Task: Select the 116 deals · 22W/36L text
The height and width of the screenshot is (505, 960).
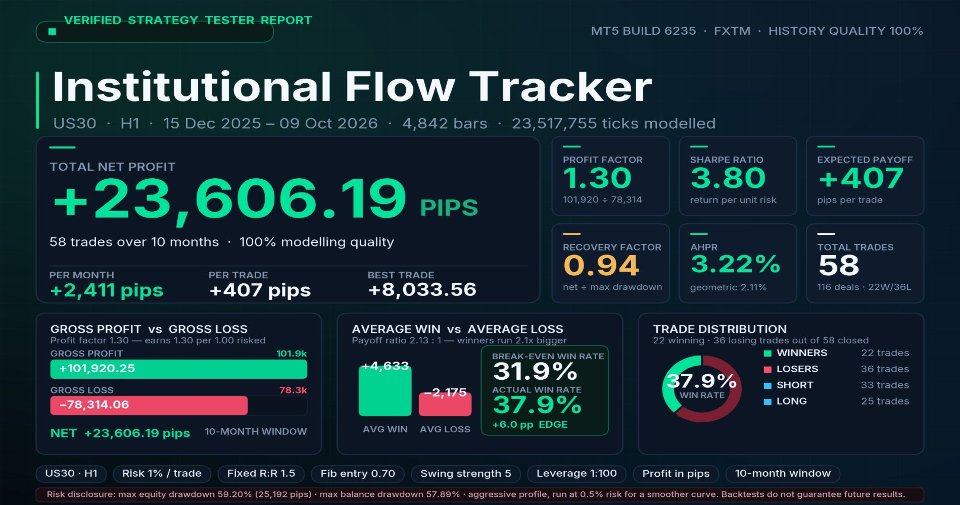Action: click(864, 287)
